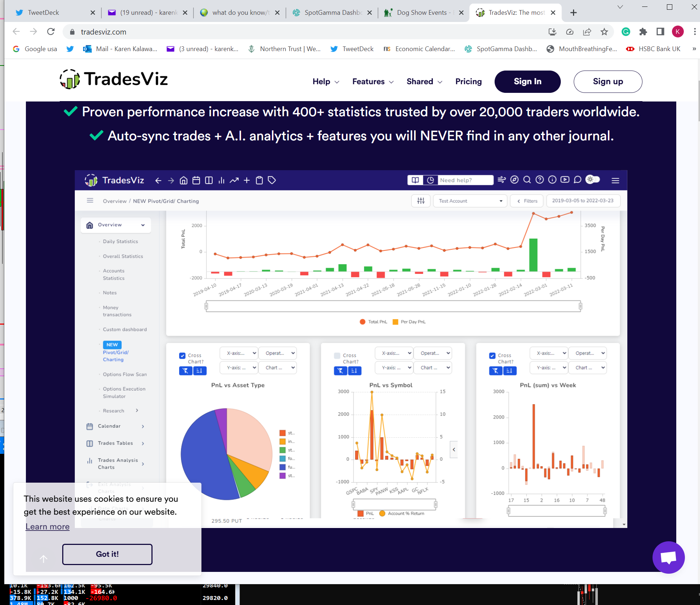Bookmark page with the star icon
The height and width of the screenshot is (605, 700).
[x=604, y=32]
